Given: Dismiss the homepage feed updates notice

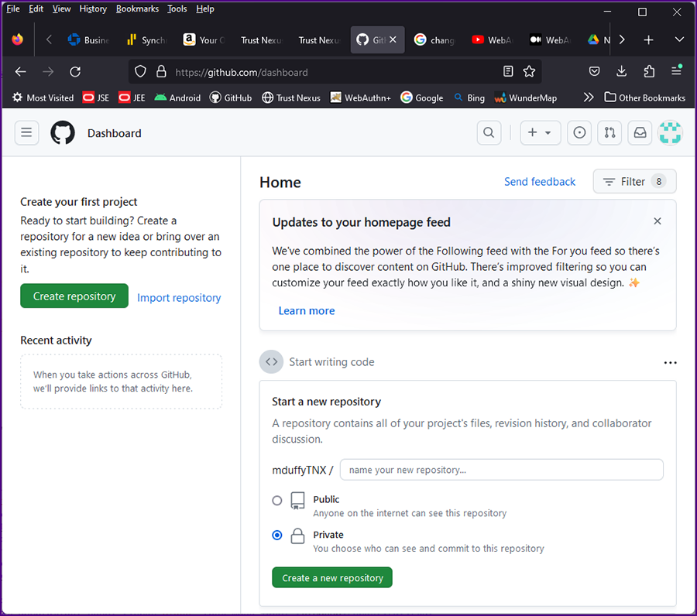Looking at the screenshot, I should pyautogui.click(x=658, y=221).
